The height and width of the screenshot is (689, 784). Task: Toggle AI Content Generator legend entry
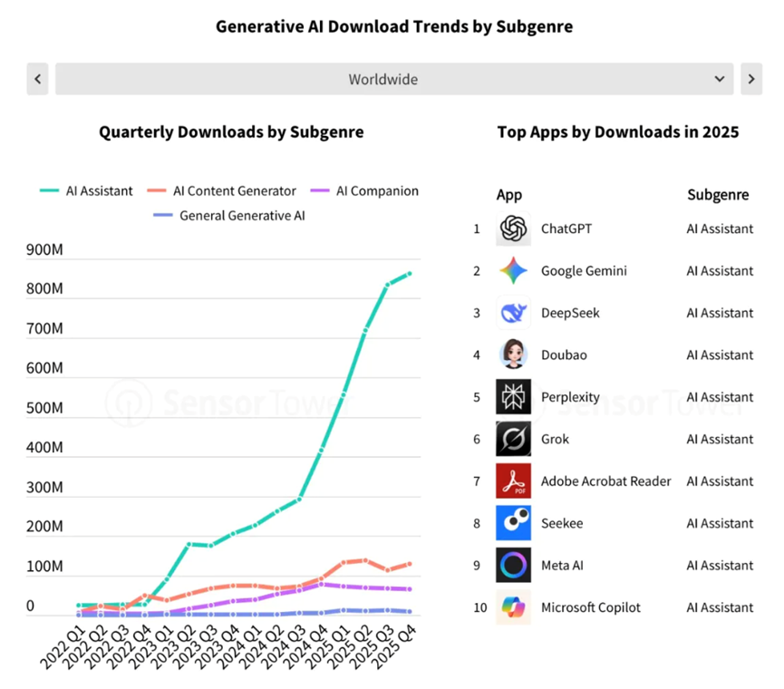pos(221,191)
